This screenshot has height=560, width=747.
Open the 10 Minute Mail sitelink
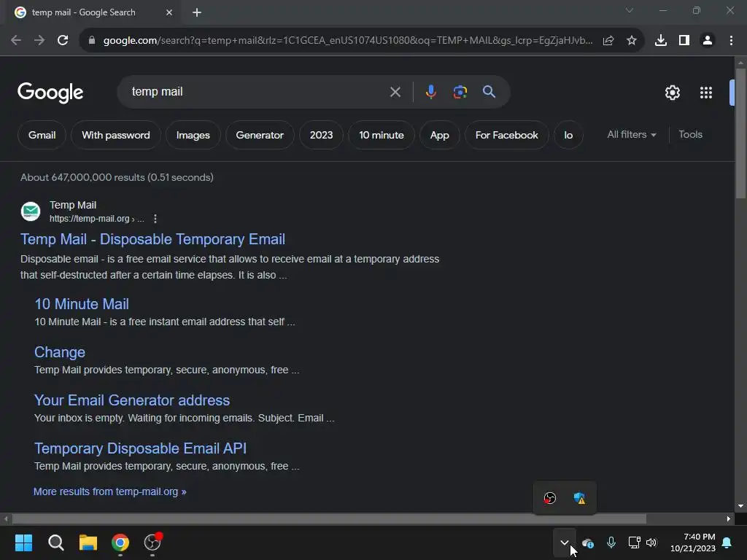(x=82, y=304)
